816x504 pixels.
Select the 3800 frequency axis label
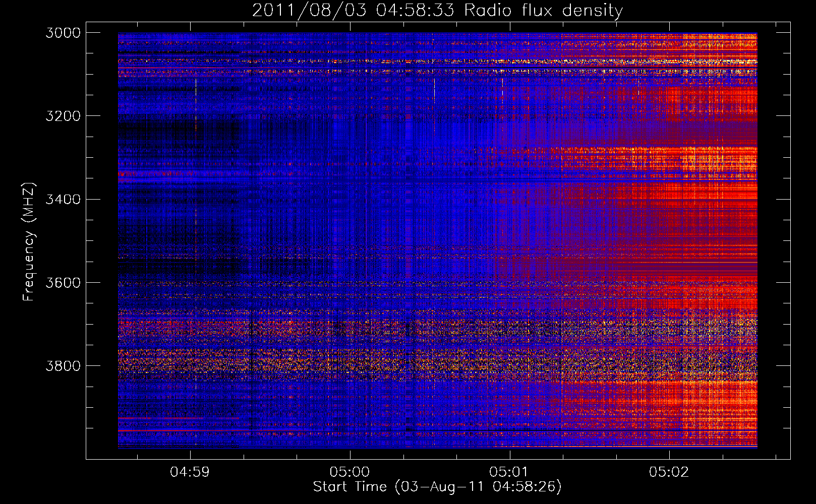click(x=63, y=365)
